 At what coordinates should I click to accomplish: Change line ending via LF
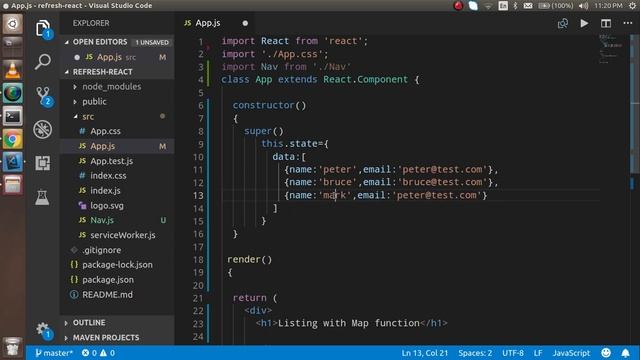(538, 353)
